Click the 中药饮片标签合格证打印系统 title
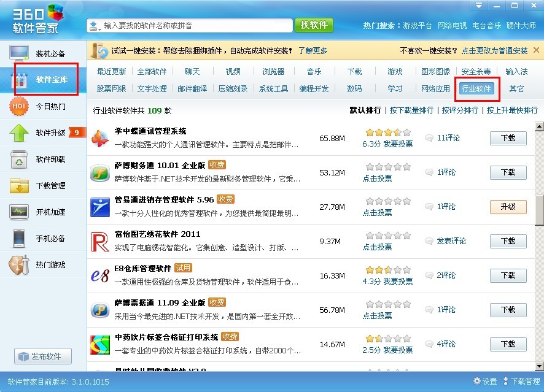Image resolution: width=544 pixels, height=392 pixels. (x=166, y=337)
